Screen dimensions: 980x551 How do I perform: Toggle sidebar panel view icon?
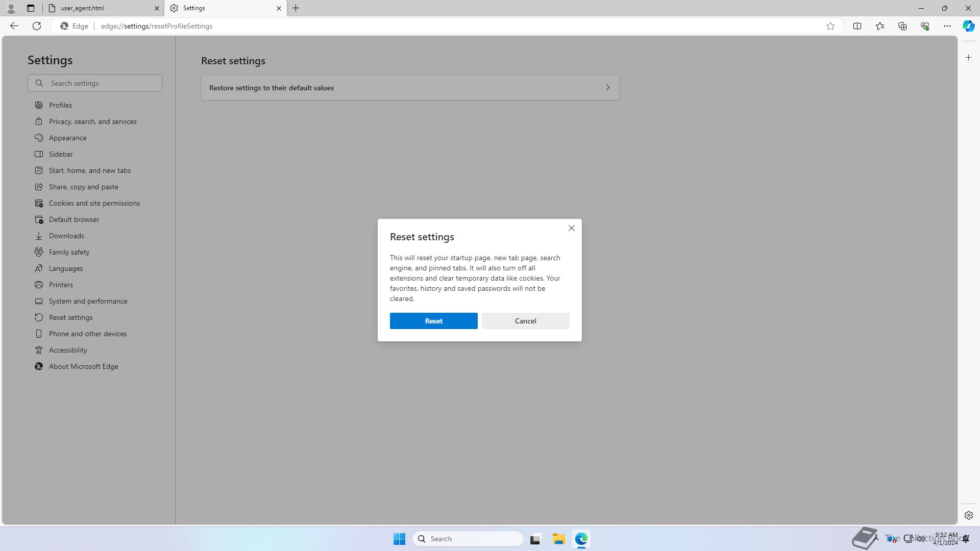[x=857, y=26]
